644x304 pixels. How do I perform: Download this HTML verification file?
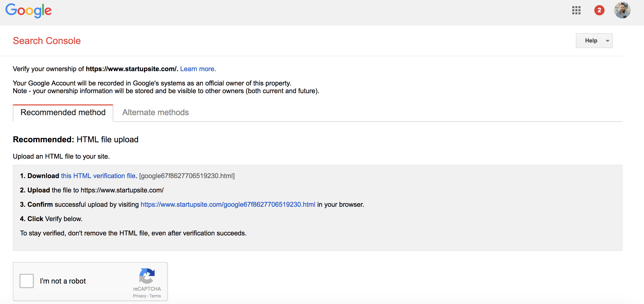(98, 176)
